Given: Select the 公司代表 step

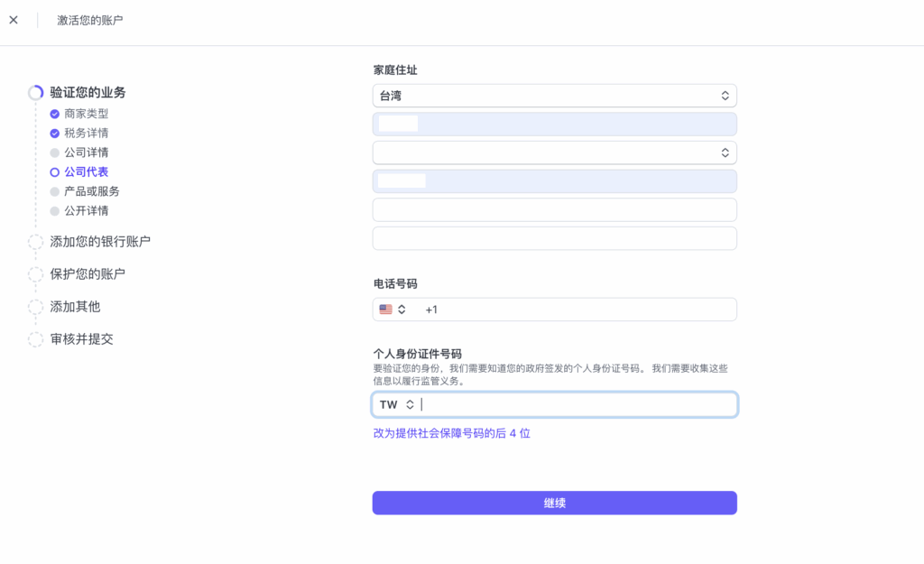Looking at the screenshot, I should pos(86,171).
